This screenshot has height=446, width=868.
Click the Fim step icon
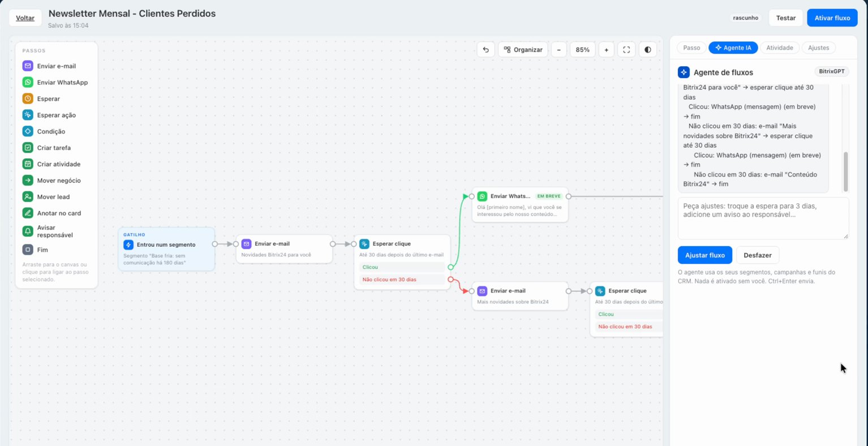[28, 250]
